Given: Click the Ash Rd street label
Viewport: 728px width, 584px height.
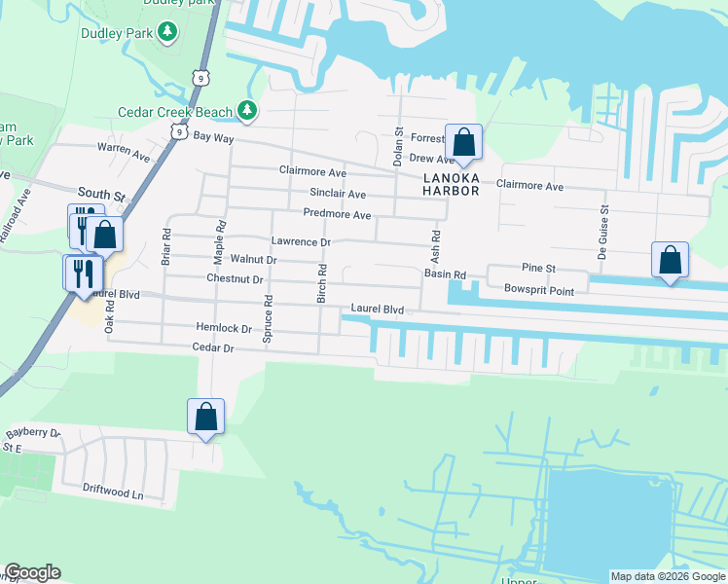Looking at the screenshot, I should click(x=435, y=247).
